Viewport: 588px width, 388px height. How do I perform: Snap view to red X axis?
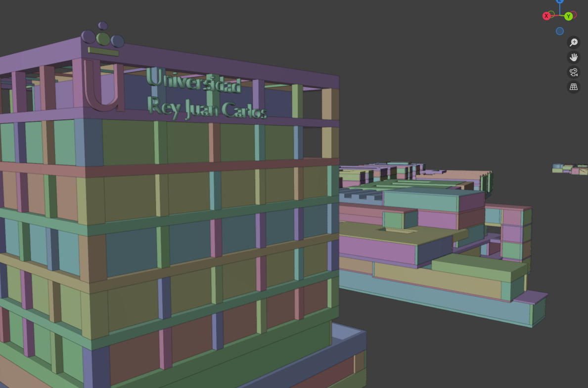546,16
